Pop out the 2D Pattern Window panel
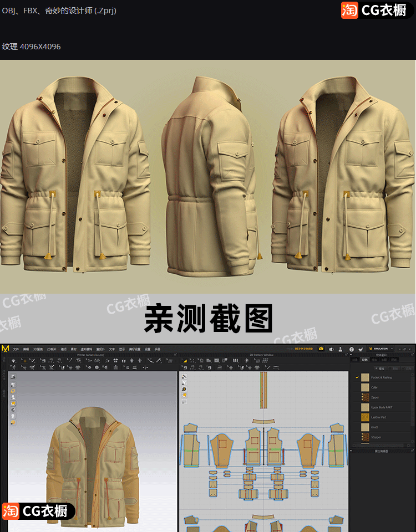This screenshot has height=532, width=416. point(345,355)
